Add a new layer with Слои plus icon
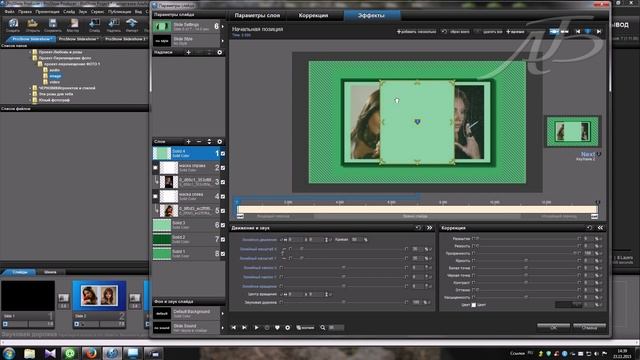Image resolution: width=640 pixels, height=360 pixels. [188, 141]
